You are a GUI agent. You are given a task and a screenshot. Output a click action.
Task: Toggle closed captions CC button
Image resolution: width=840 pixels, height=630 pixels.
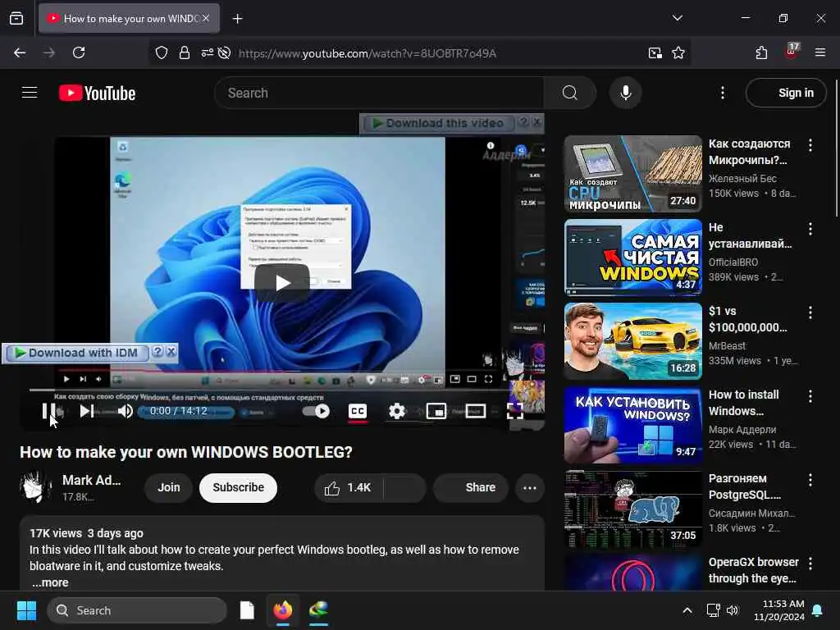(x=358, y=411)
